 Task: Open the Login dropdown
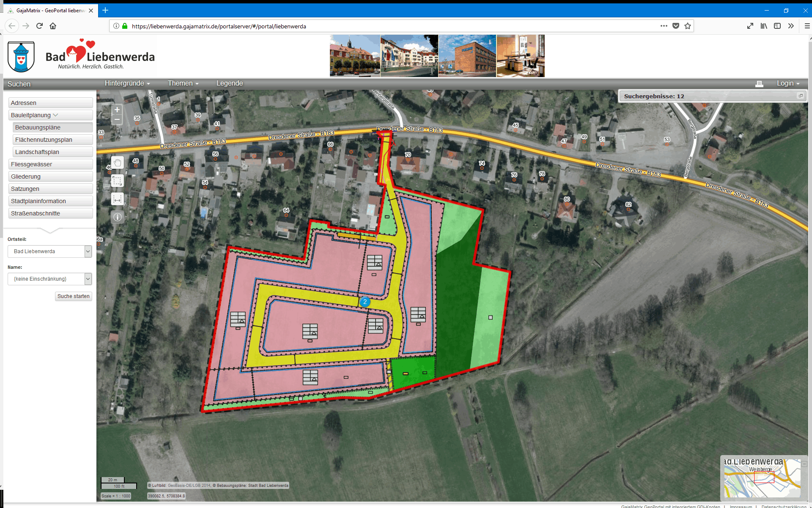tap(788, 83)
